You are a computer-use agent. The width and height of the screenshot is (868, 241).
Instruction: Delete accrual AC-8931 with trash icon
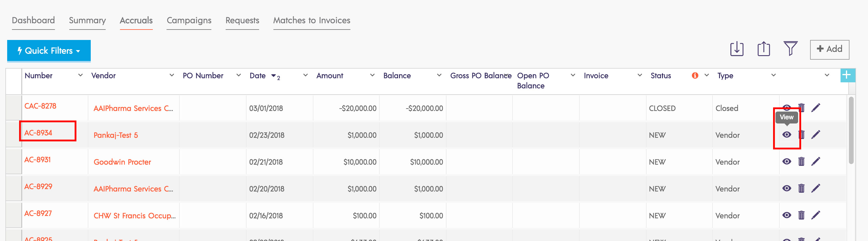click(801, 162)
